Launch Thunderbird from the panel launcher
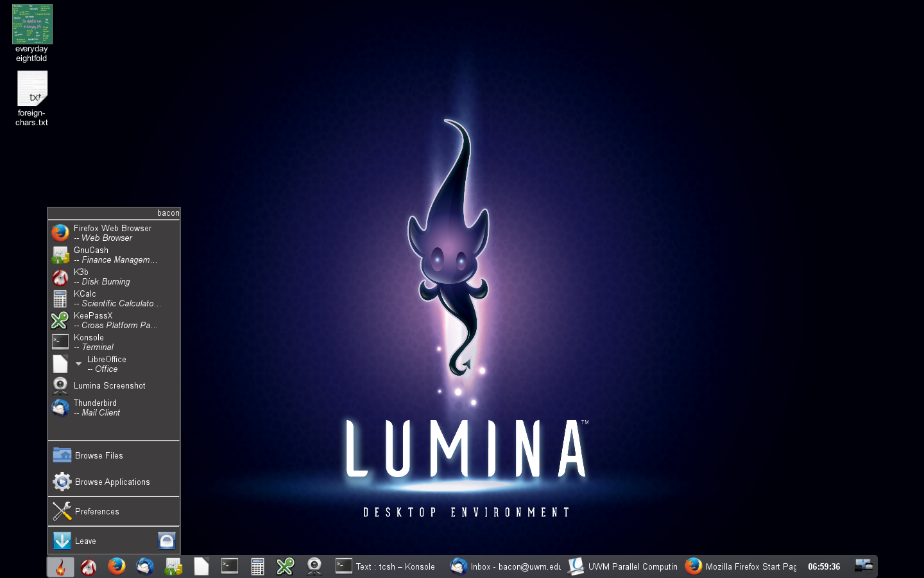 pos(145,566)
